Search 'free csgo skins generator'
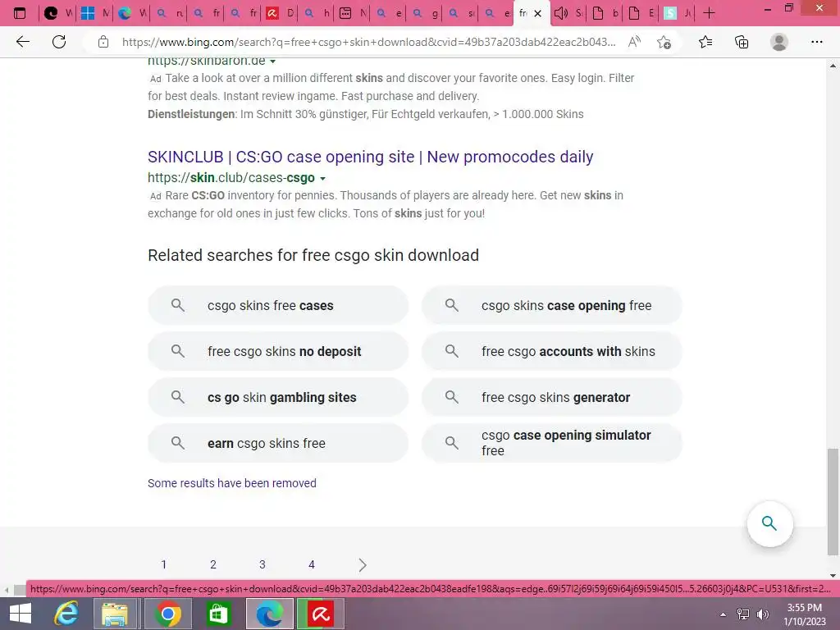 (552, 398)
